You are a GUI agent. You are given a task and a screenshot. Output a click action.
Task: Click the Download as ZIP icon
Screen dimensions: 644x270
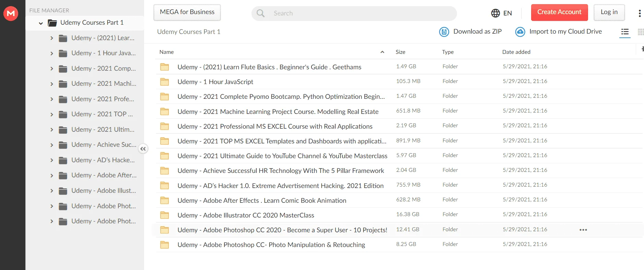444,32
